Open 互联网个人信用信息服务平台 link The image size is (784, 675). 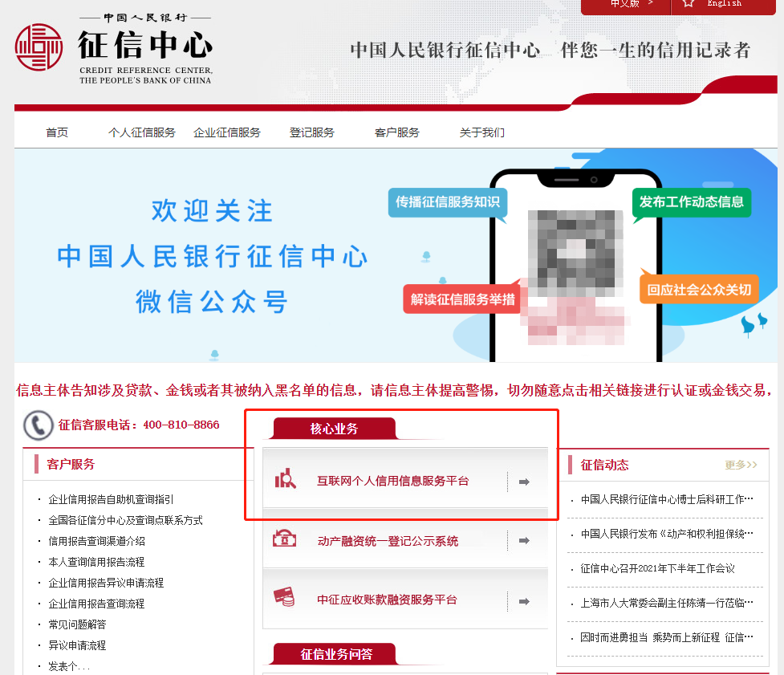click(x=393, y=481)
